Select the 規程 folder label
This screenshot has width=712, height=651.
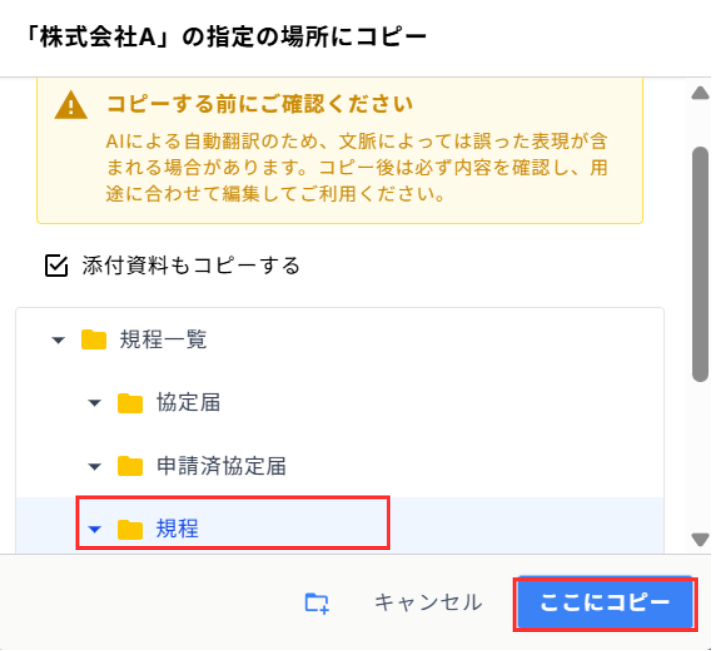pos(177,529)
